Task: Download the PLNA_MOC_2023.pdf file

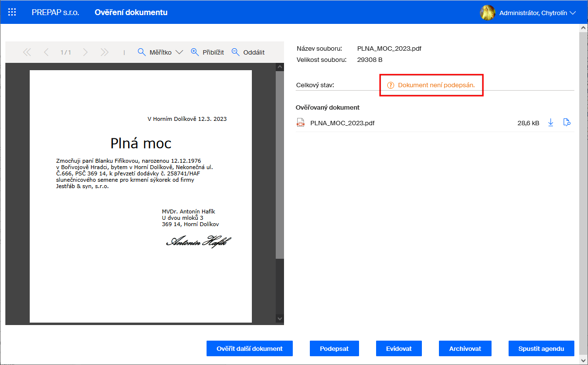Action: tap(551, 123)
